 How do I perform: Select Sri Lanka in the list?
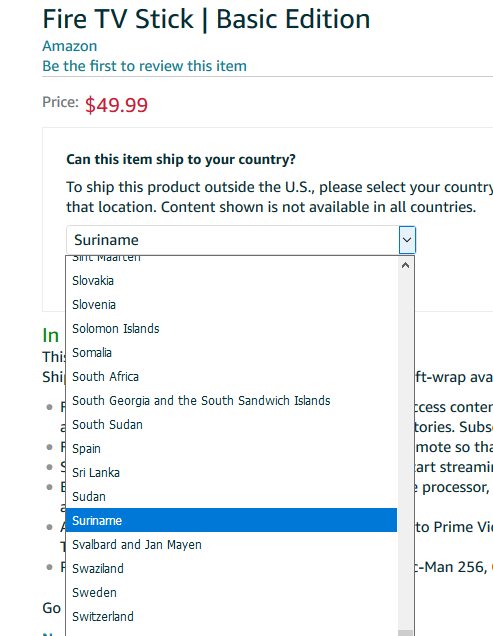231,473
